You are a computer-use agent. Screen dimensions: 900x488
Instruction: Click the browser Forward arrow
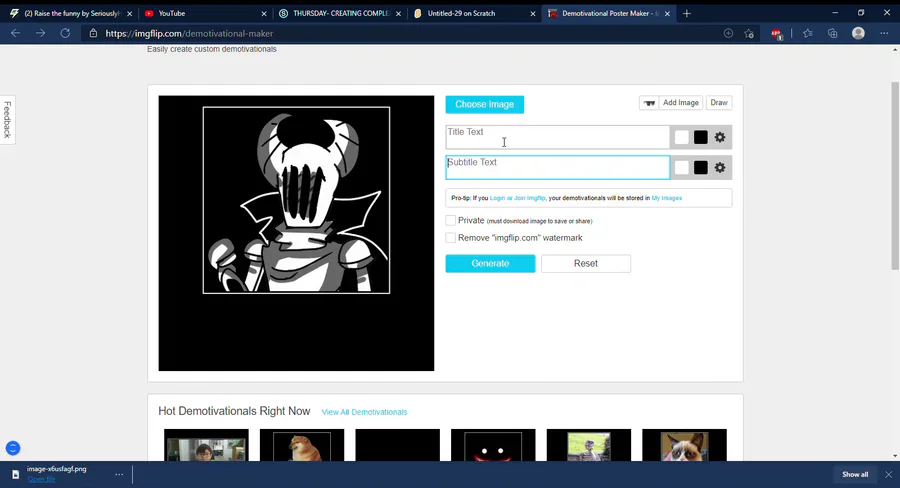point(40,33)
